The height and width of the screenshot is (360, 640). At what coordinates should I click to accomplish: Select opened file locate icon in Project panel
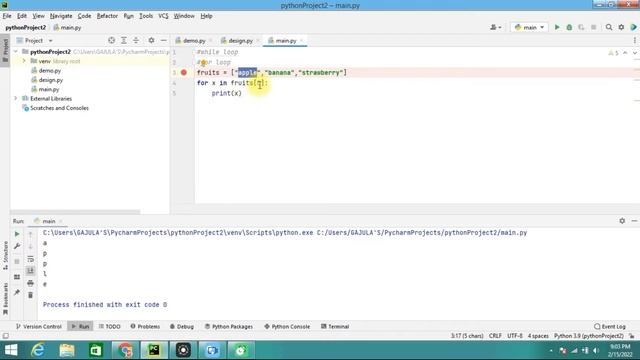pos(111,40)
